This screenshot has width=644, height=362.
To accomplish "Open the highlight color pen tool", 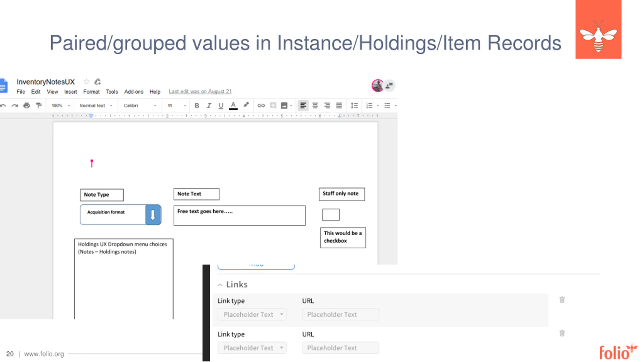I will (246, 105).
